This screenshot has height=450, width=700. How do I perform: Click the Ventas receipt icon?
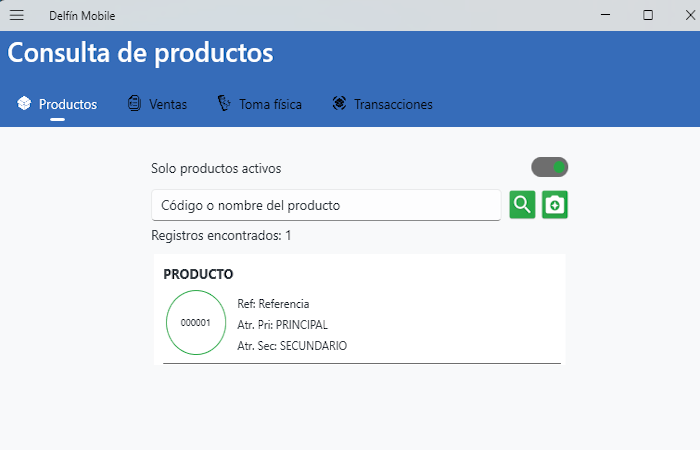point(134,103)
